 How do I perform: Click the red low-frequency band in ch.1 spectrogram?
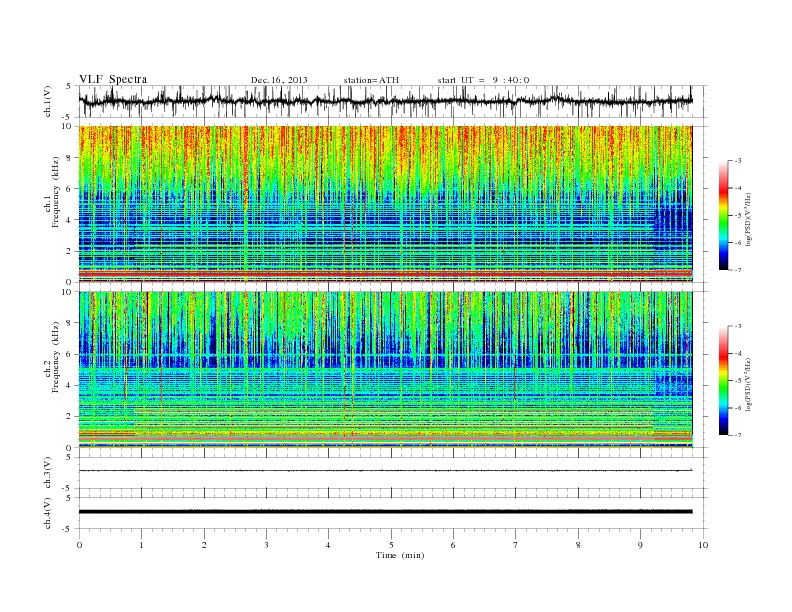point(385,273)
